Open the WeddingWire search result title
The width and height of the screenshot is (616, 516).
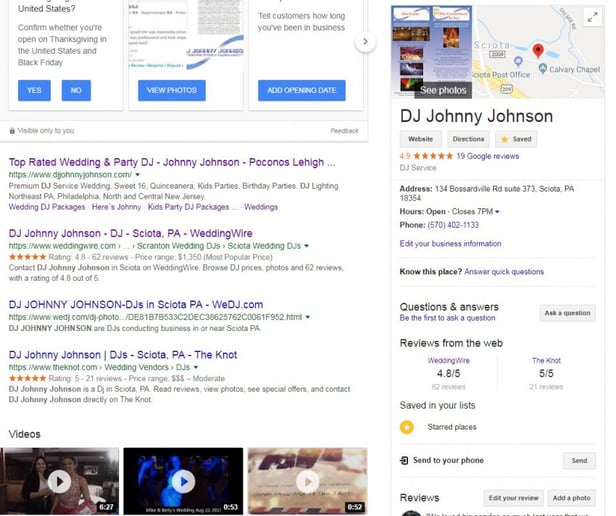click(x=130, y=233)
